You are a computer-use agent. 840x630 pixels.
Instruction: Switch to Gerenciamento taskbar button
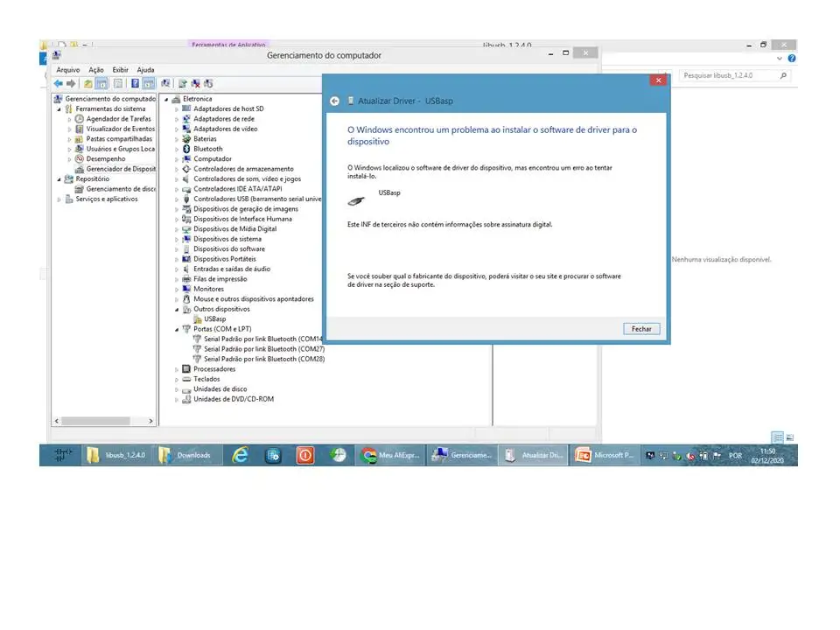[462, 455]
